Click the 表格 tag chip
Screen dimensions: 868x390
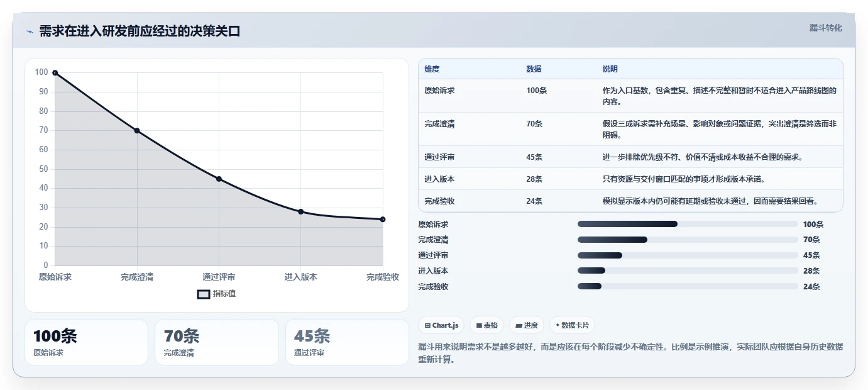pyautogui.click(x=487, y=325)
